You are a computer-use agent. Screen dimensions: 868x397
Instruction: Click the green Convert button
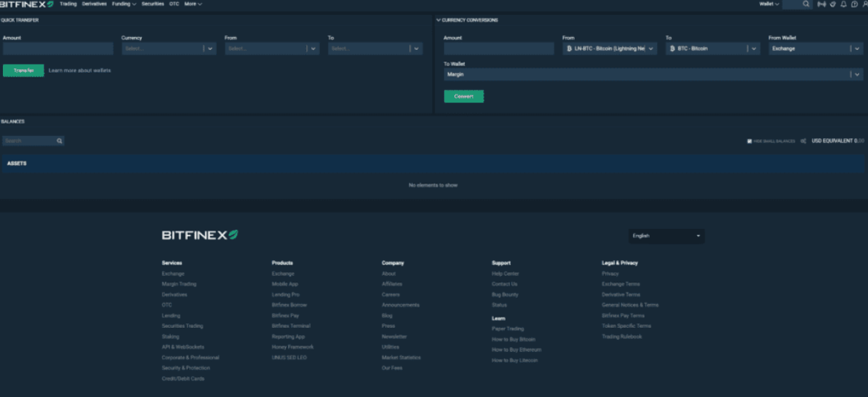coord(464,97)
